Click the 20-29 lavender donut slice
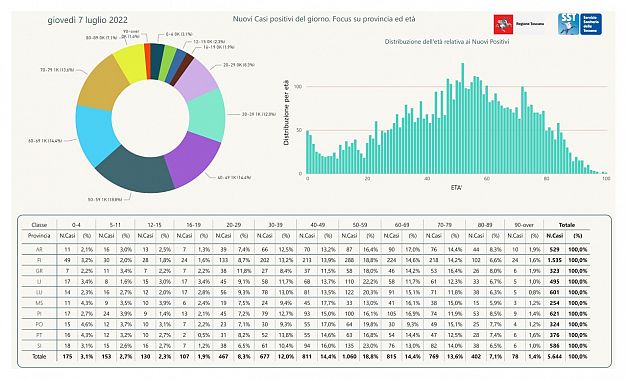 pyautogui.click(x=197, y=79)
